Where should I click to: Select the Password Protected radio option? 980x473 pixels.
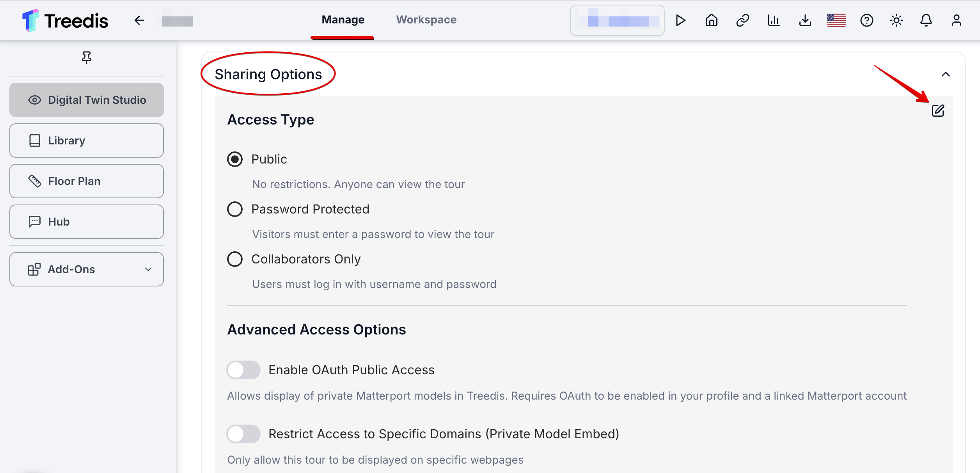235,209
